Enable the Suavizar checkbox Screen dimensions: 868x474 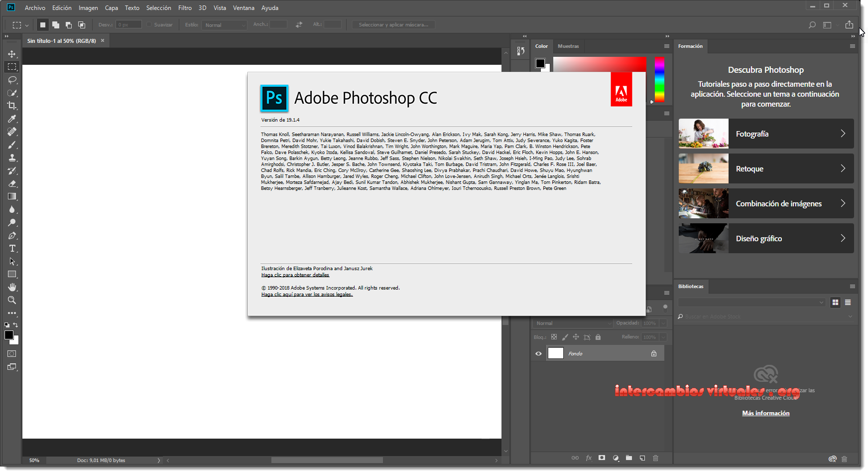tap(149, 24)
